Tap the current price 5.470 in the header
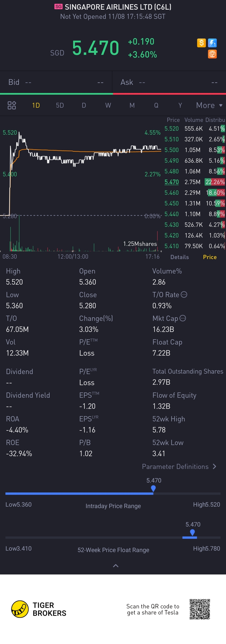The image size is (226, 644). (96, 48)
